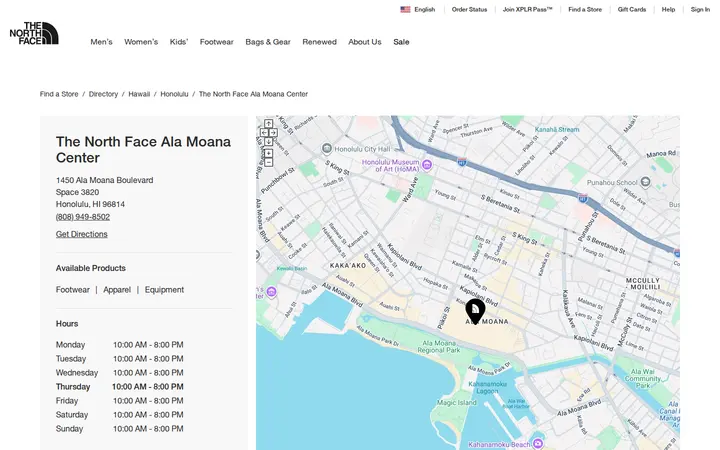This screenshot has height=450, width=720.
Task: Open the Footwear navigation menu
Action: pyautogui.click(x=216, y=42)
